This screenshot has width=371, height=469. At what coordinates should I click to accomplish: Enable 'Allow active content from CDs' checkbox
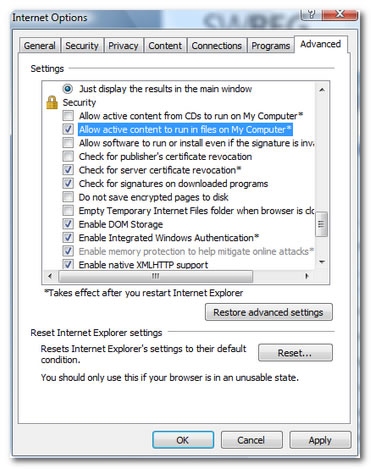click(68, 116)
